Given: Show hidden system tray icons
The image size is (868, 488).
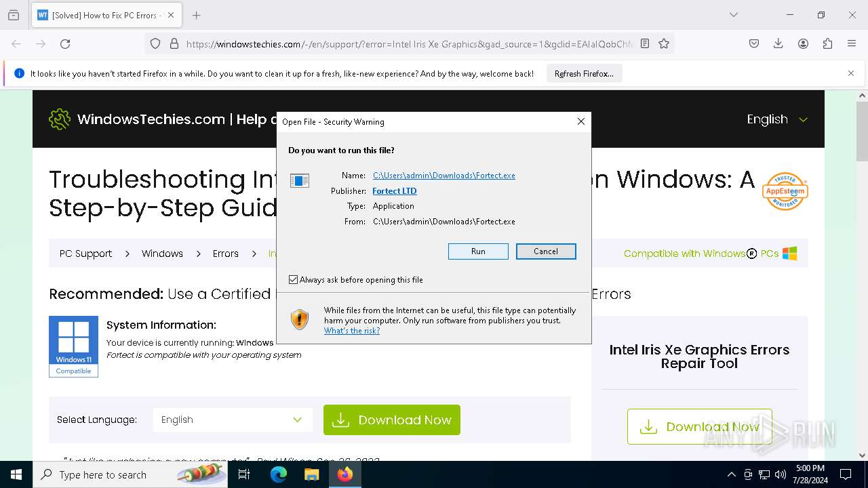Looking at the screenshot, I should (x=731, y=474).
